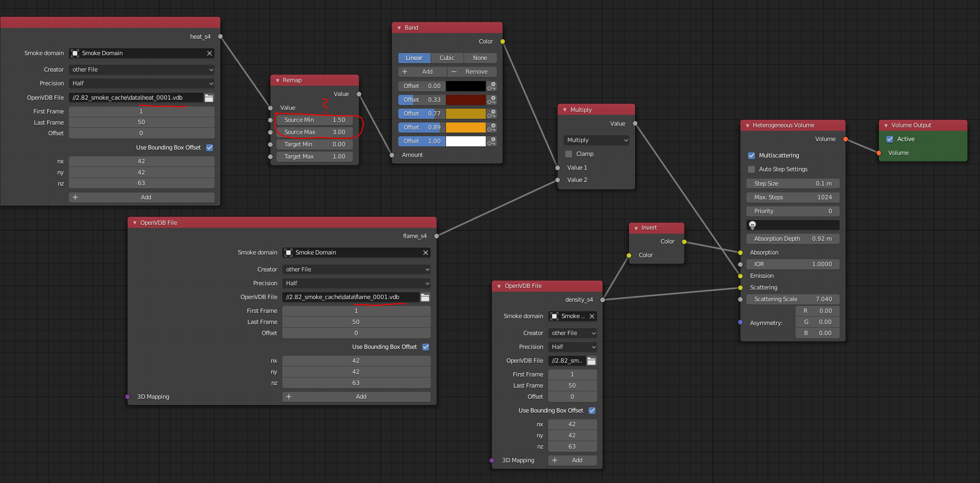Image resolution: width=980 pixels, height=483 pixels.
Task: Click key icon of Offset 0.33 stop
Action: click(492, 100)
